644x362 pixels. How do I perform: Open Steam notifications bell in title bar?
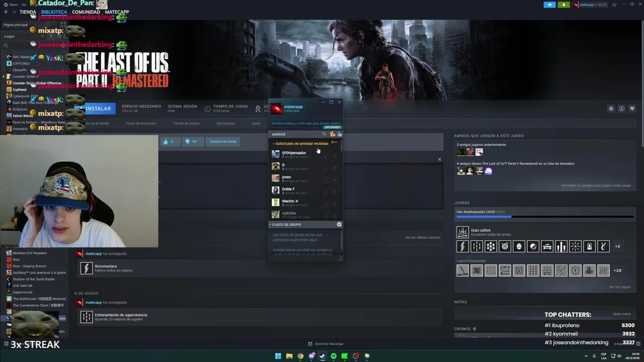coord(563,5)
